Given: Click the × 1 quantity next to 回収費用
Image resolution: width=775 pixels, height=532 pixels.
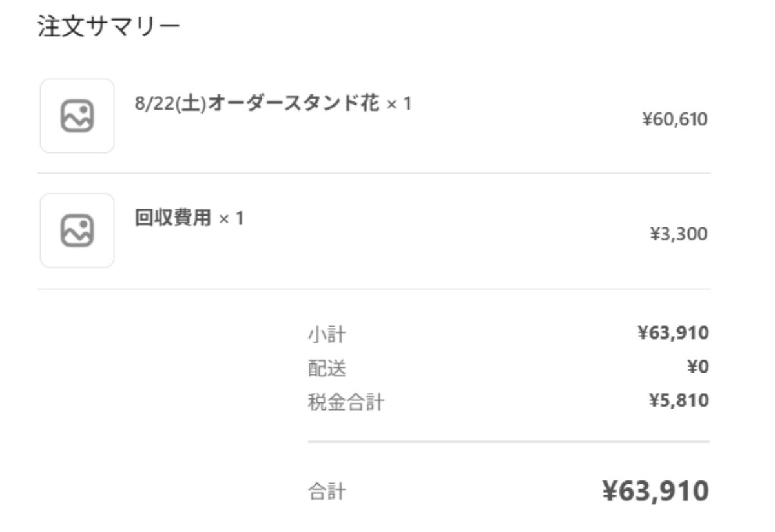Looking at the screenshot, I should (231, 219).
